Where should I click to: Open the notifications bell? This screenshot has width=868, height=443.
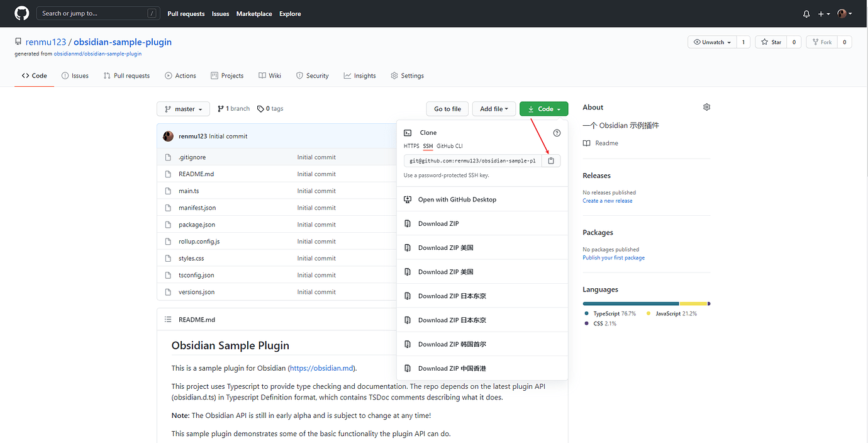(x=807, y=14)
